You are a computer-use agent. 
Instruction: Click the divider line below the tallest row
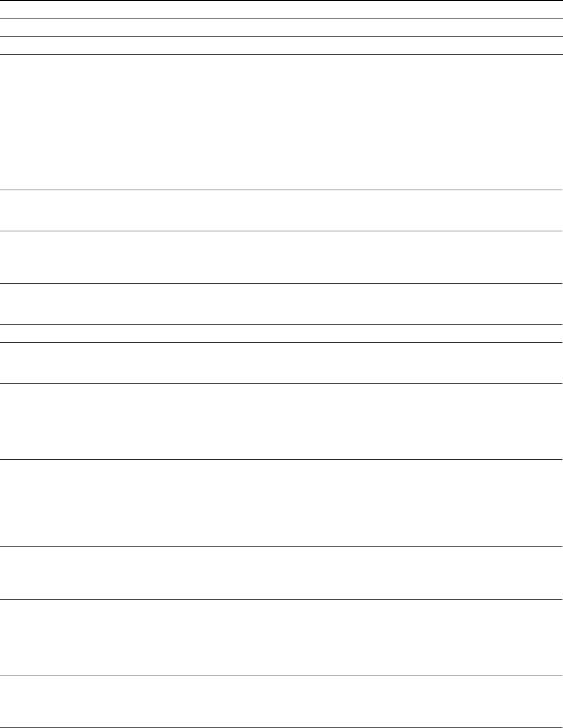pyautogui.click(x=281, y=190)
